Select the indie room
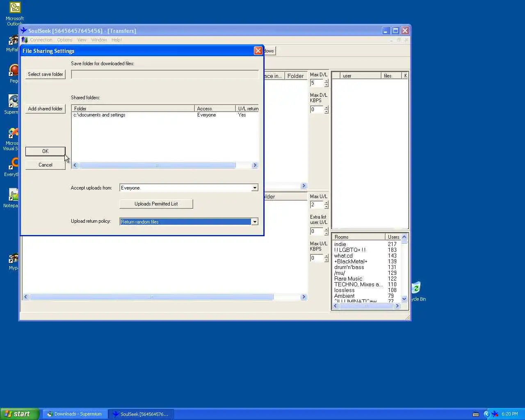This screenshot has height=420, width=525. [x=340, y=244]
